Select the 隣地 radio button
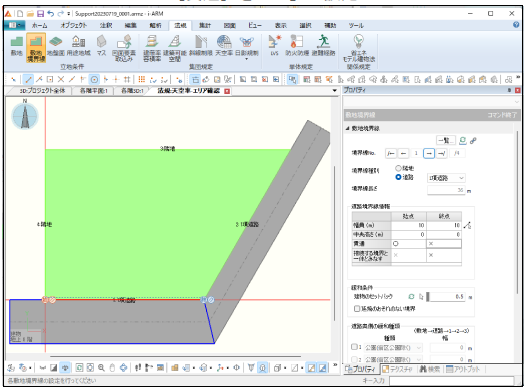This screenshot has height=392, width=527. (398, 168)
